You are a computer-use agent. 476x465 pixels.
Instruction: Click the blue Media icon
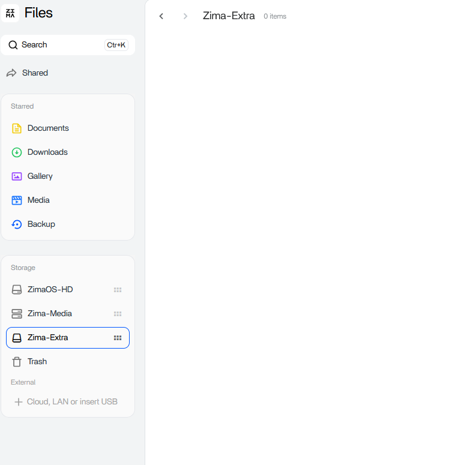(17, 200)
